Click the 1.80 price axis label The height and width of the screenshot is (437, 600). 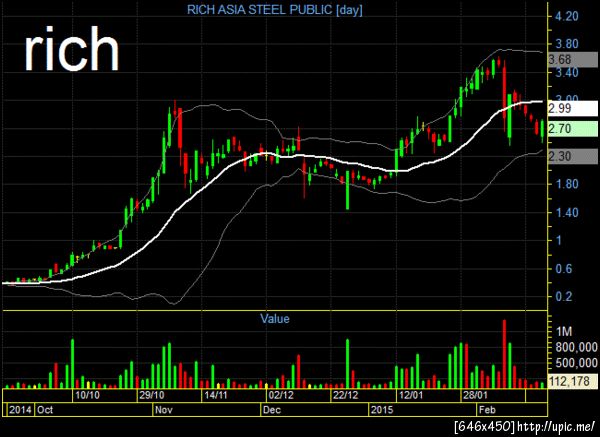coord(567,184)
